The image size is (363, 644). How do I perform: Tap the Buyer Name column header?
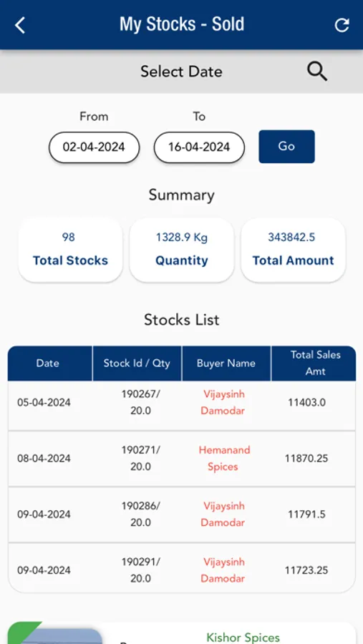tap(226, 363)
